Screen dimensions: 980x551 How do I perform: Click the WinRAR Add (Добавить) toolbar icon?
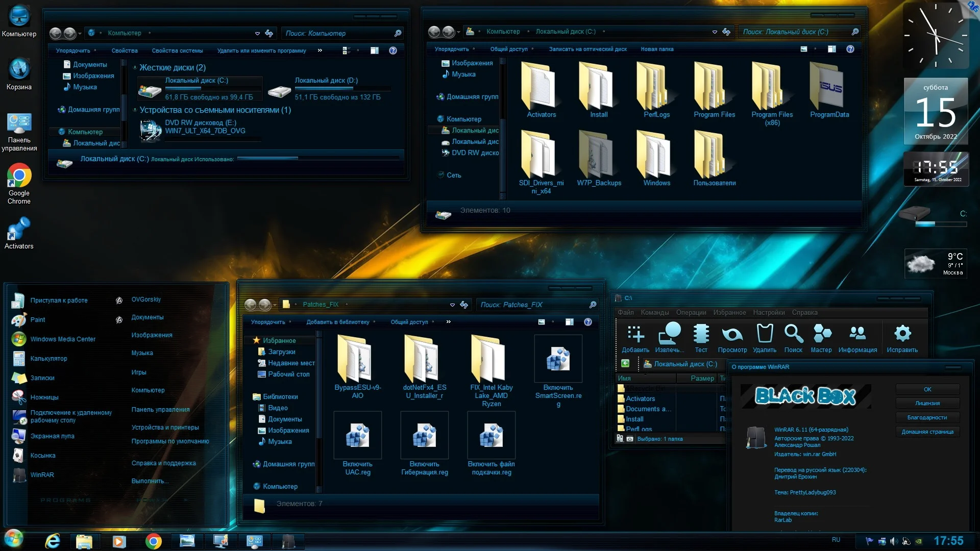[x=635, y=334]
